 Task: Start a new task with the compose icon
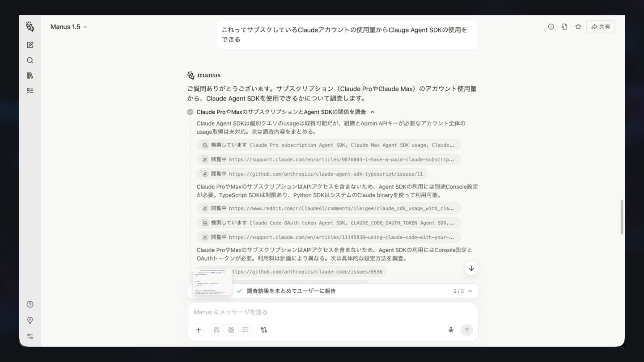pos(30,45)
